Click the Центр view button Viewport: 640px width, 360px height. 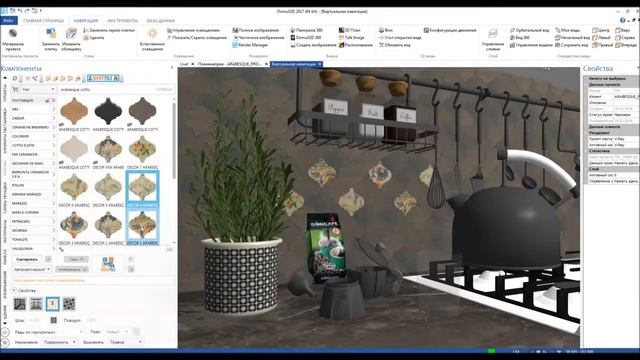[x=601, y=30]
